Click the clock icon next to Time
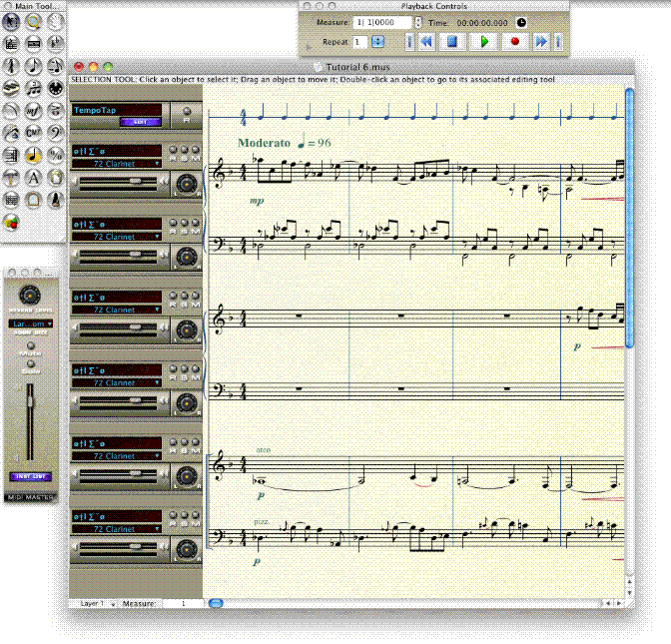Screen dimensions: 671x644 pyautogui.click(x=520, y=22)
